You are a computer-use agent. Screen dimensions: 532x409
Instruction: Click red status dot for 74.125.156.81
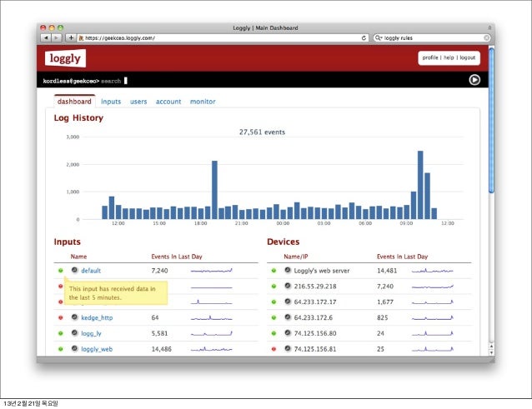[x=274, y=349]
